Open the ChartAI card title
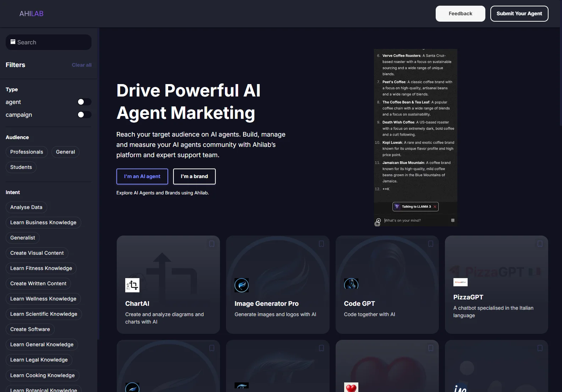This screenshot has width=562, height=392. click(137, 304)
